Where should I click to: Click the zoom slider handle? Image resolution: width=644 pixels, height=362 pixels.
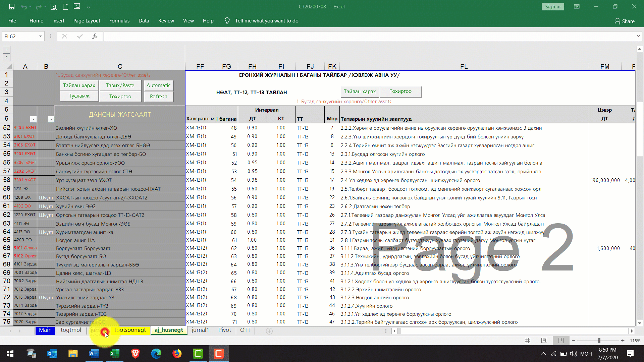tap(599, 341)
